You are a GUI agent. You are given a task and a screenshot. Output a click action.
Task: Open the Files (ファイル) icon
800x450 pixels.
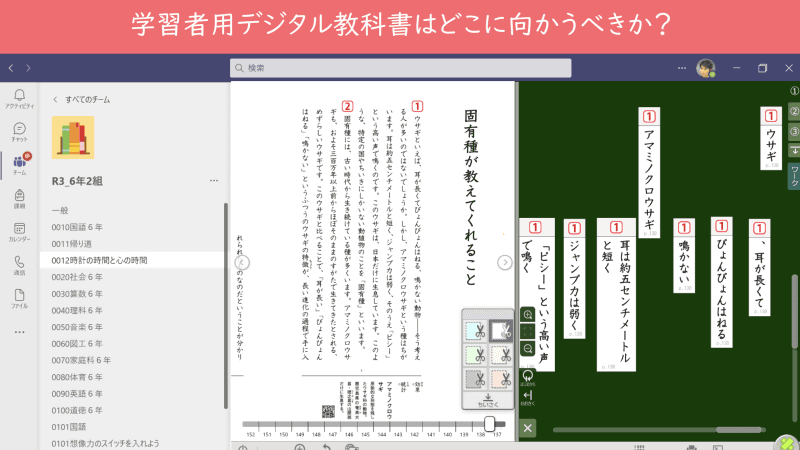[x=19, y=298]
